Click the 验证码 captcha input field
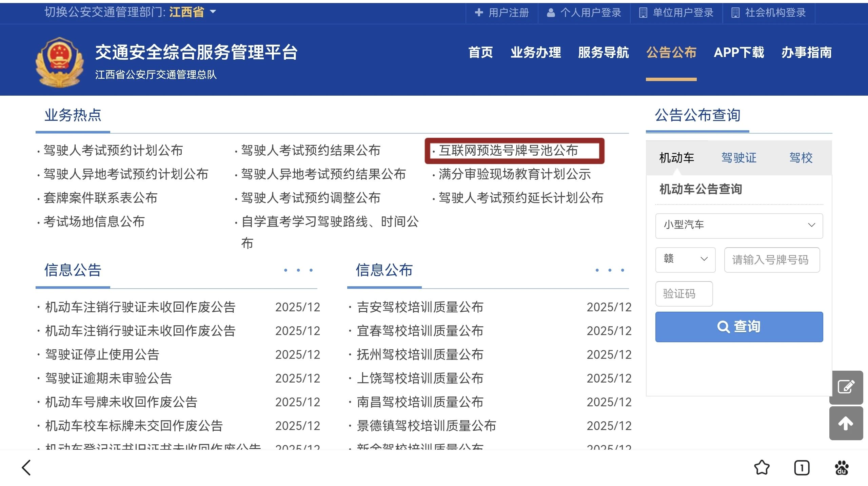The width and height of the screenshot is (868, 486). pos(684,294)
